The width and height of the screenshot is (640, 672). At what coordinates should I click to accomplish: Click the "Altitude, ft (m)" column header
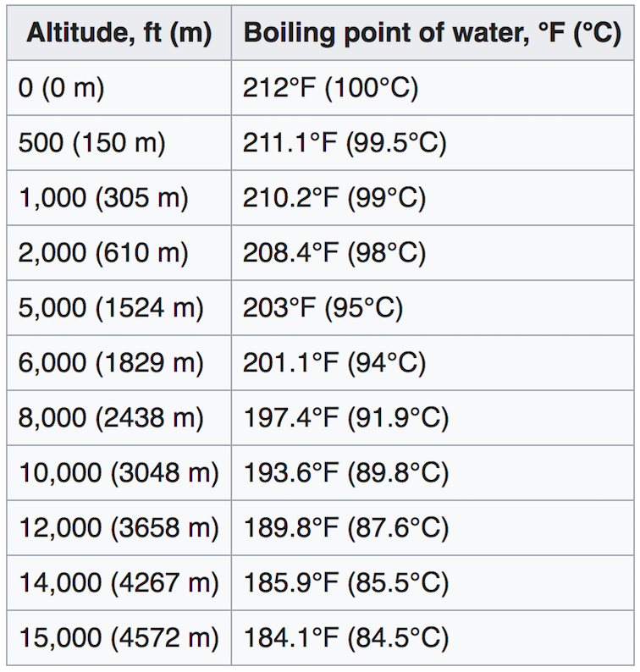[118, 33]
